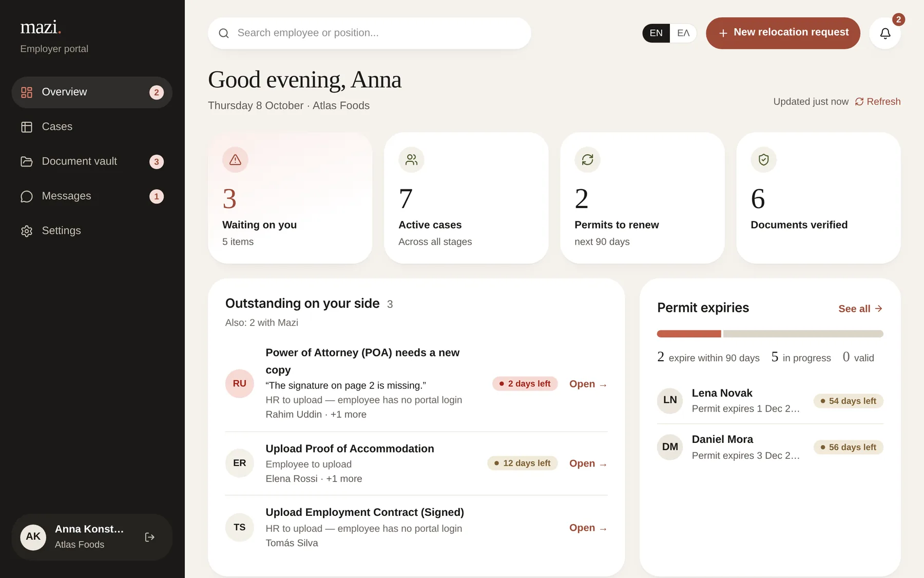Click the Outstanding on your side heading
This screenshot has height=578, width=924.
(x=302, y=304)
